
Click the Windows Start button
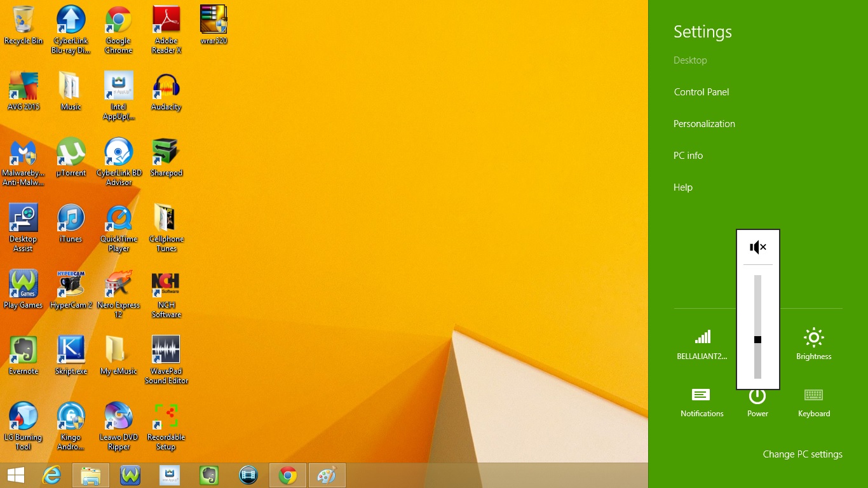(16, 475)
